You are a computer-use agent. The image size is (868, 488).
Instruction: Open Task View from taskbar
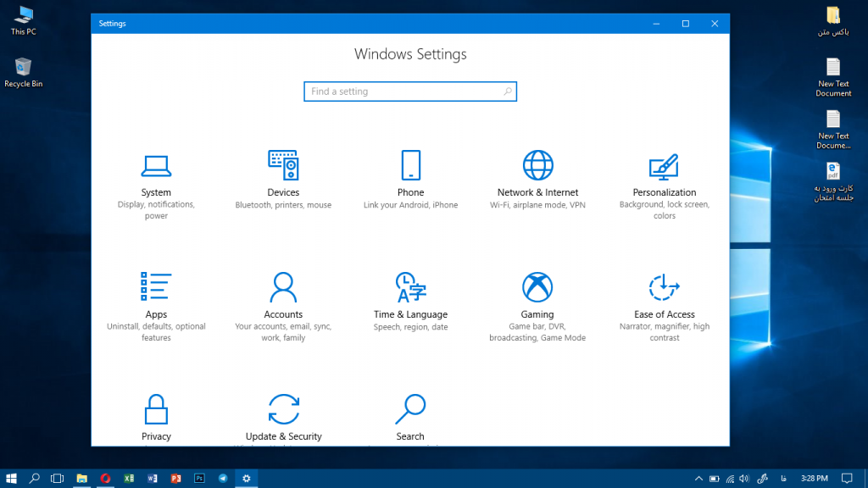(57, 478)
